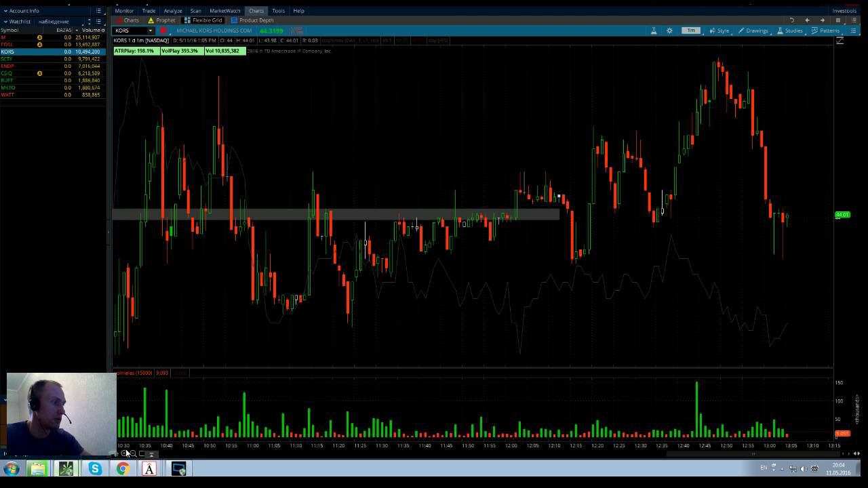Open the red letter A app in taskbar
The width and height of the screenshot is (868, 488).
coord(149,468)
